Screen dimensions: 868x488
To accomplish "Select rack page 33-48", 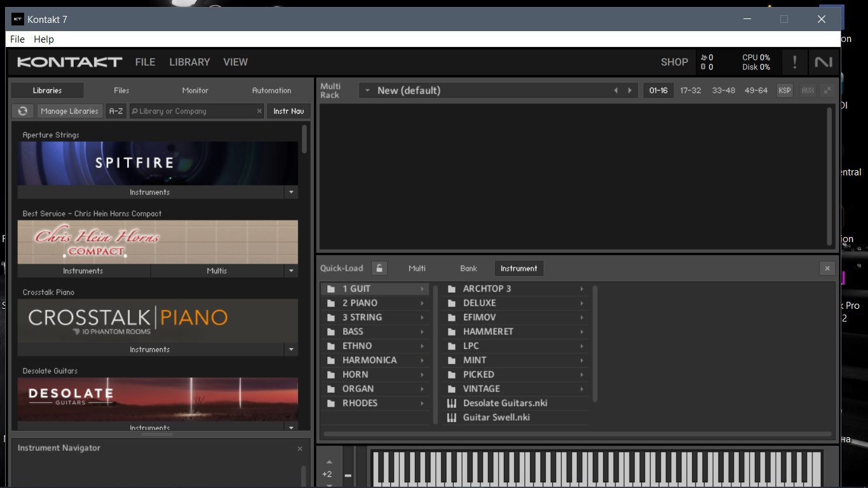I will [724, 90].
